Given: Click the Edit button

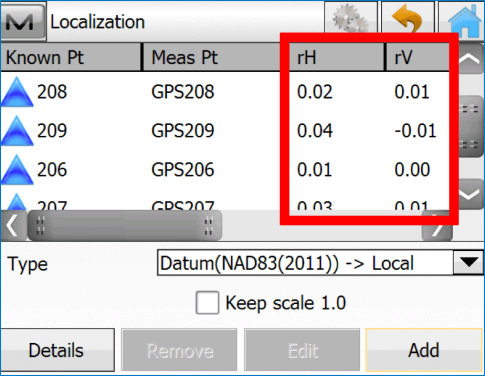Looking at the screenshot, I should [x=302, y=350].
